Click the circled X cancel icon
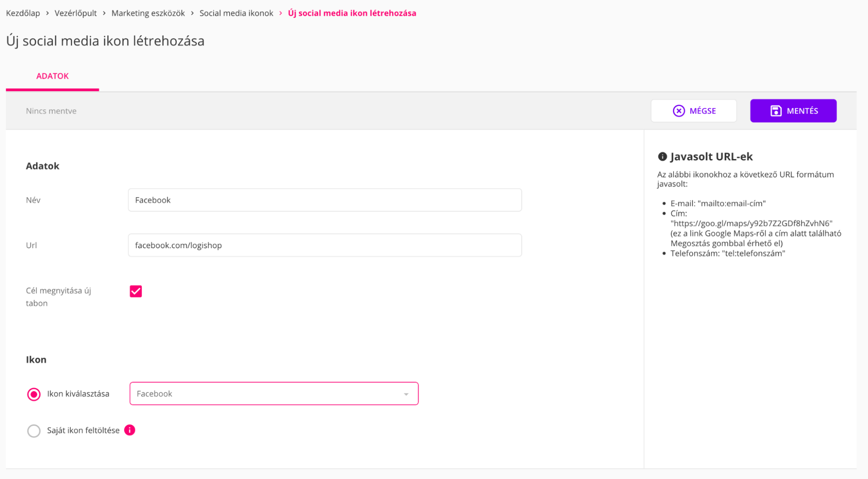868x479 pixels. point(679,111)
